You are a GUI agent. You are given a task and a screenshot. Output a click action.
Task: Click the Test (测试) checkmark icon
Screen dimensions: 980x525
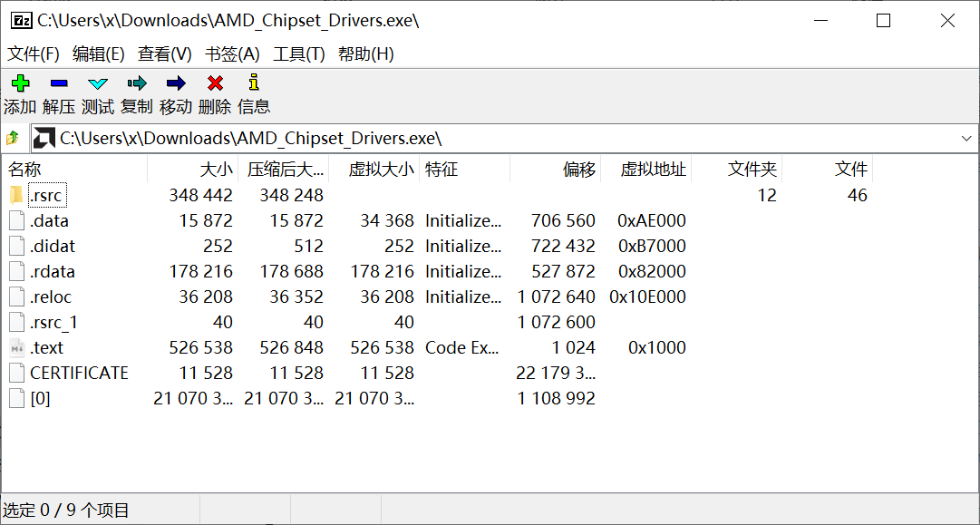coord(98,83)
